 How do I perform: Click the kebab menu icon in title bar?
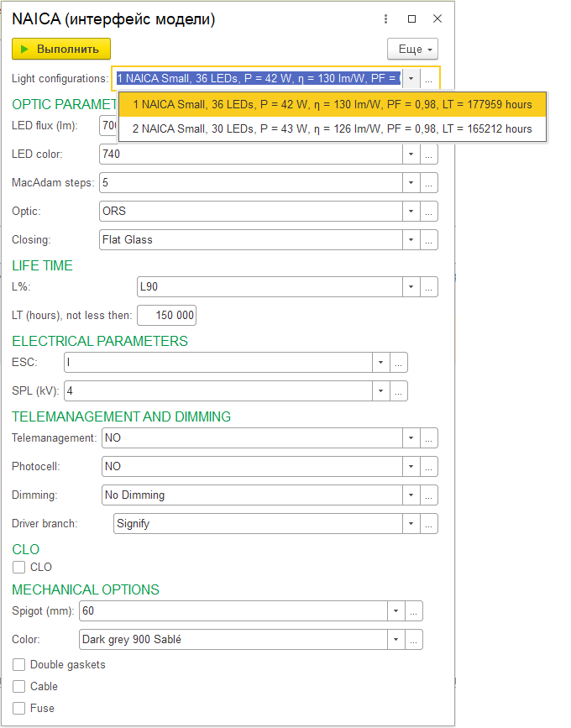click(x=385, y=19)
